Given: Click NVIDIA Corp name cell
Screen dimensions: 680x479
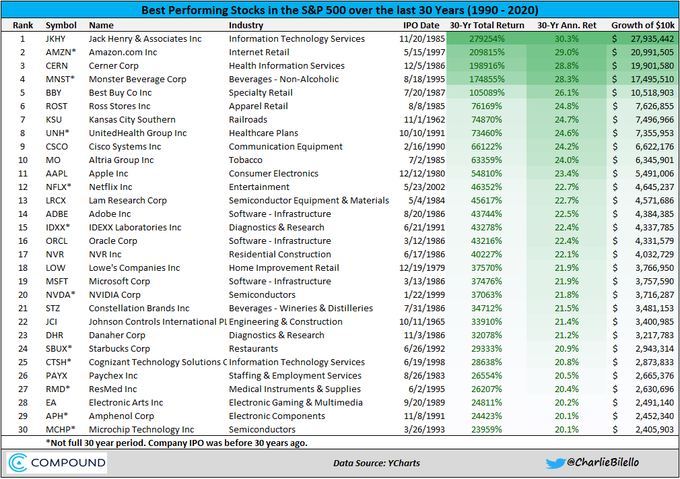Looking at the screenshot, I should click(114, 294).
